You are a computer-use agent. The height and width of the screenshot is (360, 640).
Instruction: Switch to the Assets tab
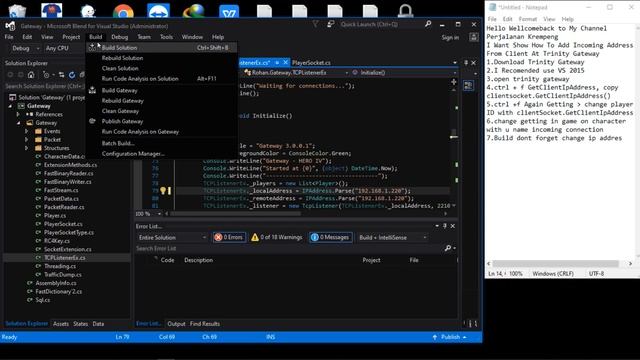[61, 324]
